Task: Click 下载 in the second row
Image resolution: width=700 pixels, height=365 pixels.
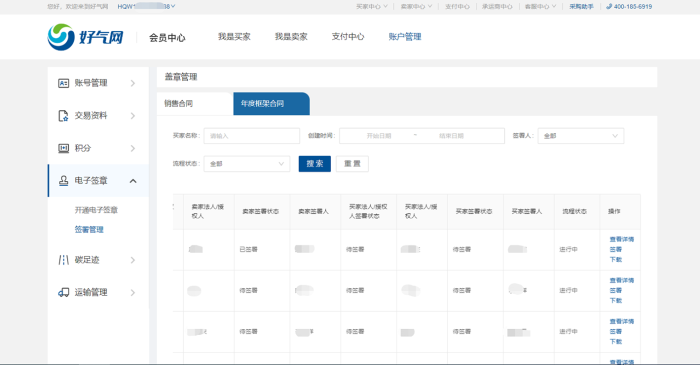Action: click(616, 300)
